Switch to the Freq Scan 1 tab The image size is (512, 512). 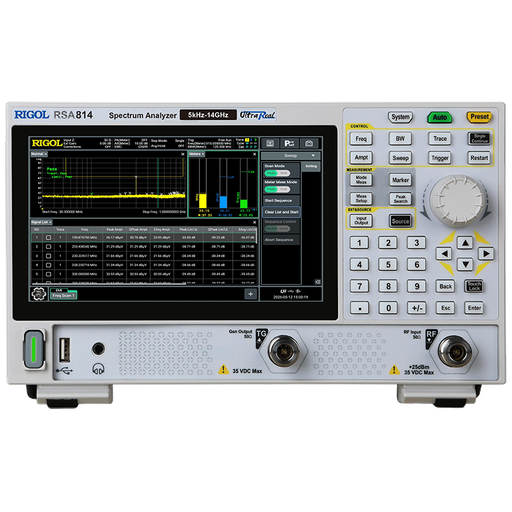63,295
